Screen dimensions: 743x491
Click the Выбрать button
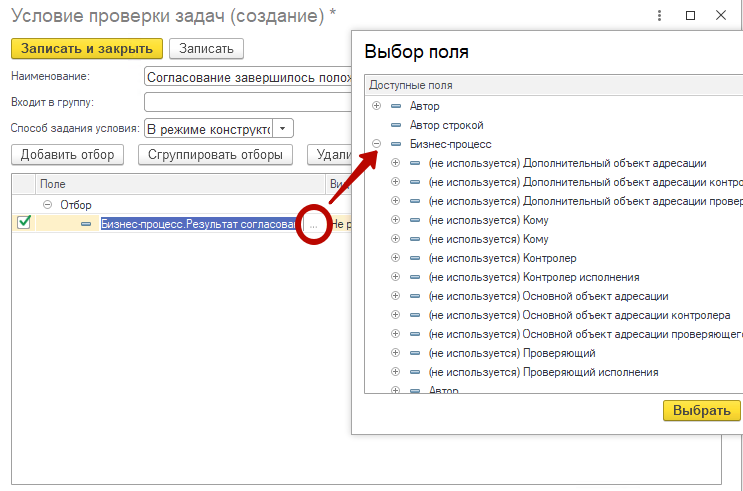[x=701, y=410]
